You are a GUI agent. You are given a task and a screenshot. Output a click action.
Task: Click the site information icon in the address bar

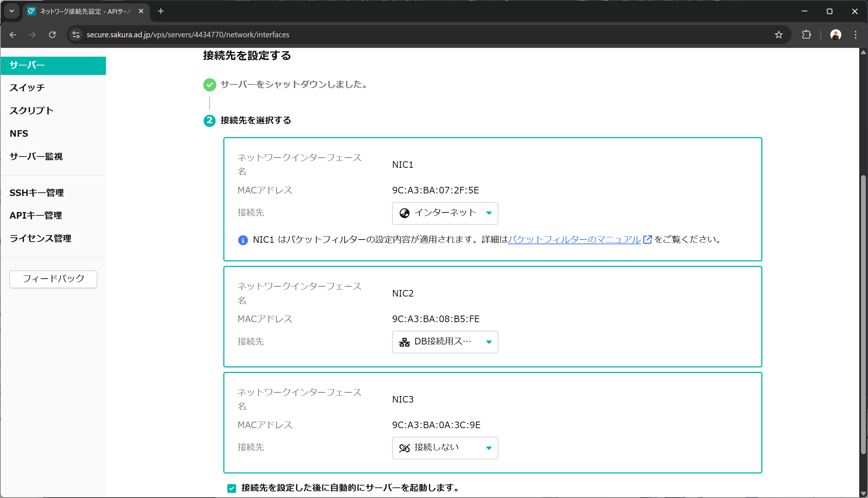[x=76, y=35]
